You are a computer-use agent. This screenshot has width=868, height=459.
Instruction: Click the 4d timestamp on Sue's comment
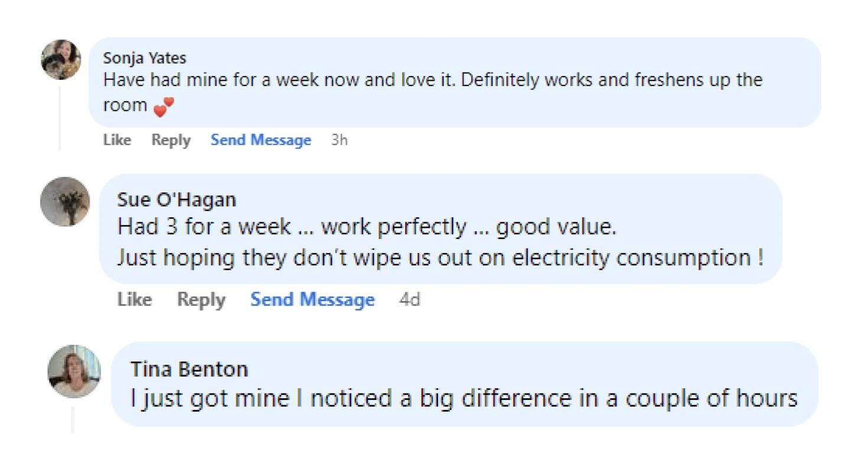[x=410, y=300]
